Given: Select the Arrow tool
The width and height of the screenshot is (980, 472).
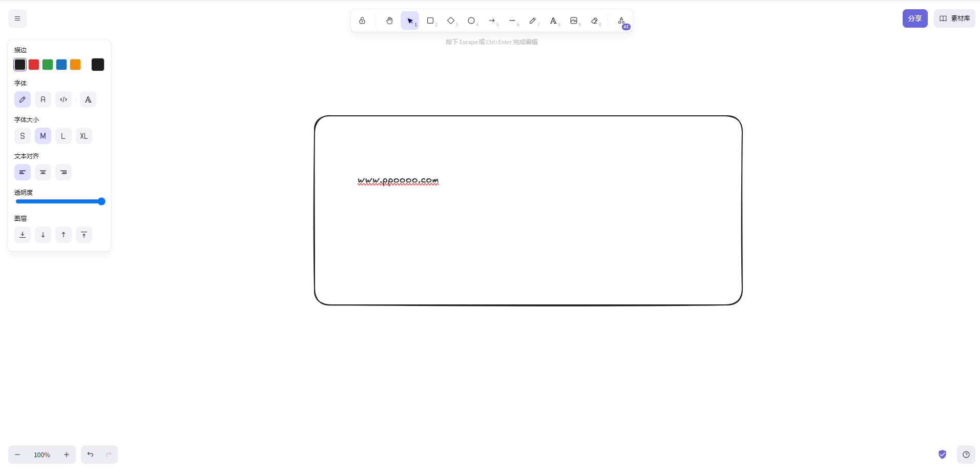Looking at the screenshot, I should point(492,20).
